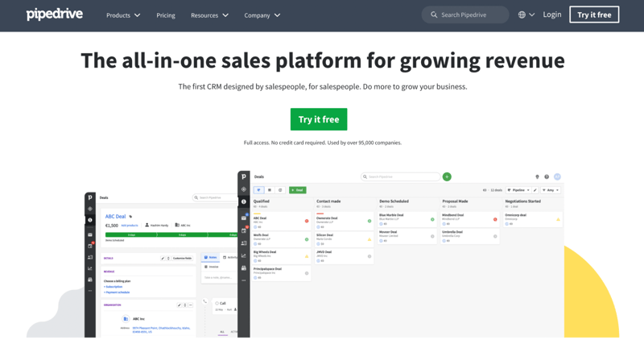
Task: Click the ABC Deal title
Action: pyautogui.click(x=115, y=216)
